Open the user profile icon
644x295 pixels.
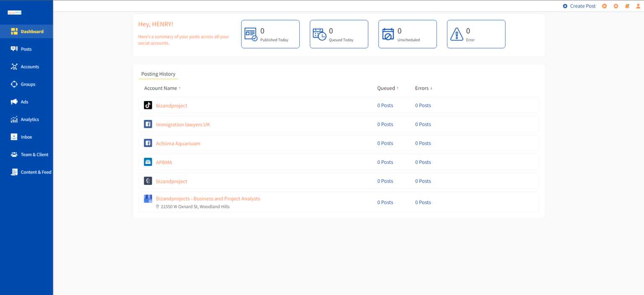638,6
